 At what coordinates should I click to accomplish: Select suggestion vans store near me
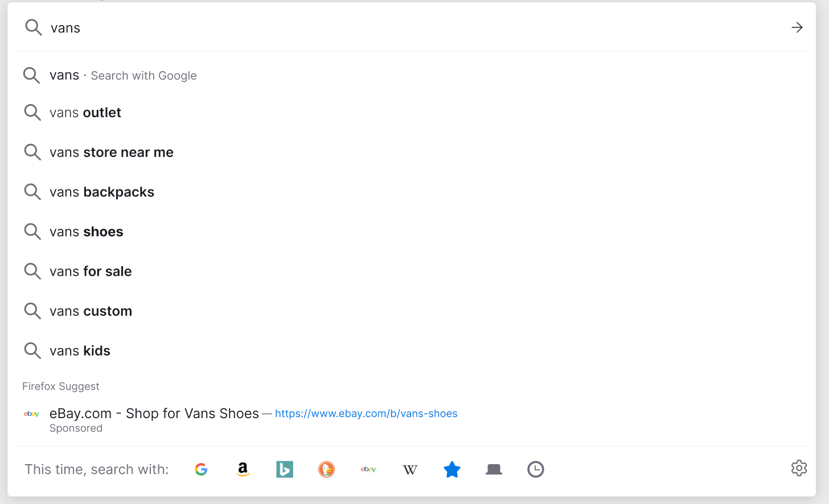tap(412, 152)
